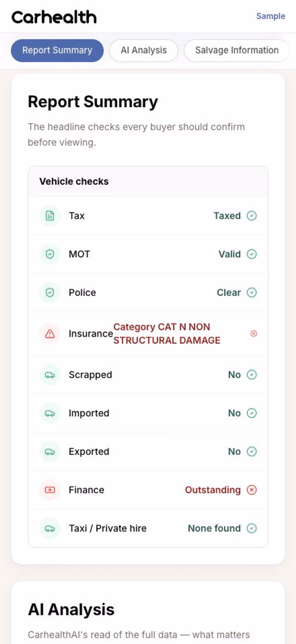Click the Finance banknote icon
296x644 pixels.
(50, 490)
